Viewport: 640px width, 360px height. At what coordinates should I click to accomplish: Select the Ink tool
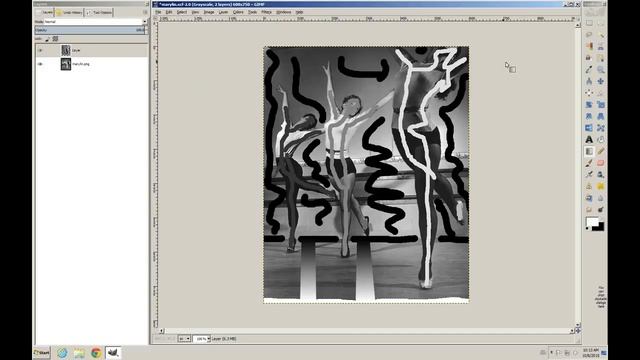pyautogui.click(x=600, y=174)
